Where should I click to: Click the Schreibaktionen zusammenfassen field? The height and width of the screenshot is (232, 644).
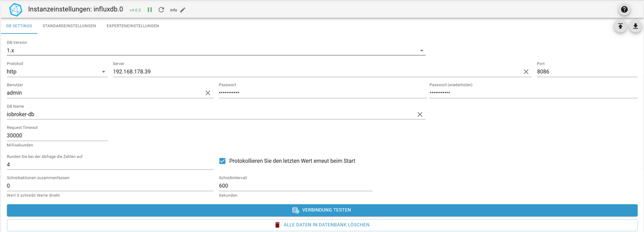tap(110, 186)
